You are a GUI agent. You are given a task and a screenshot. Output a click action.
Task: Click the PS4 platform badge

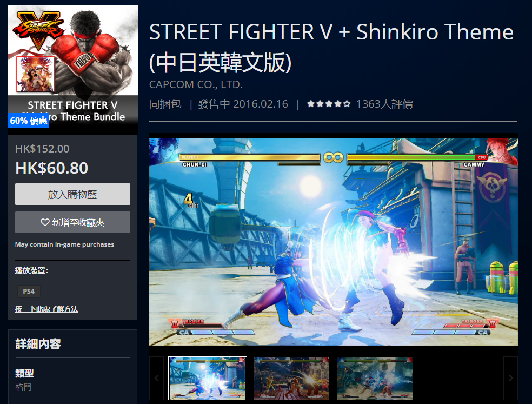click(x=29, y=292)
